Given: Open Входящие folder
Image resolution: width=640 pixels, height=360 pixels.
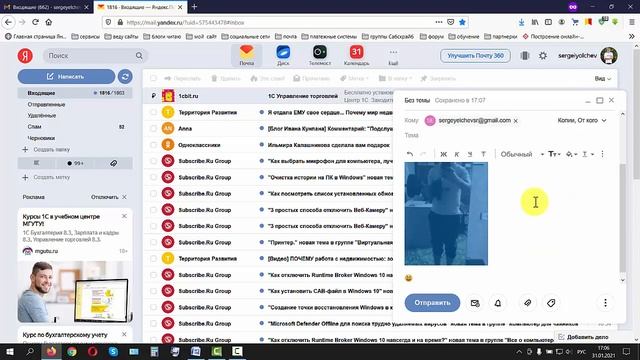Looking at the screenshot, I should click(x=75, y=93).
